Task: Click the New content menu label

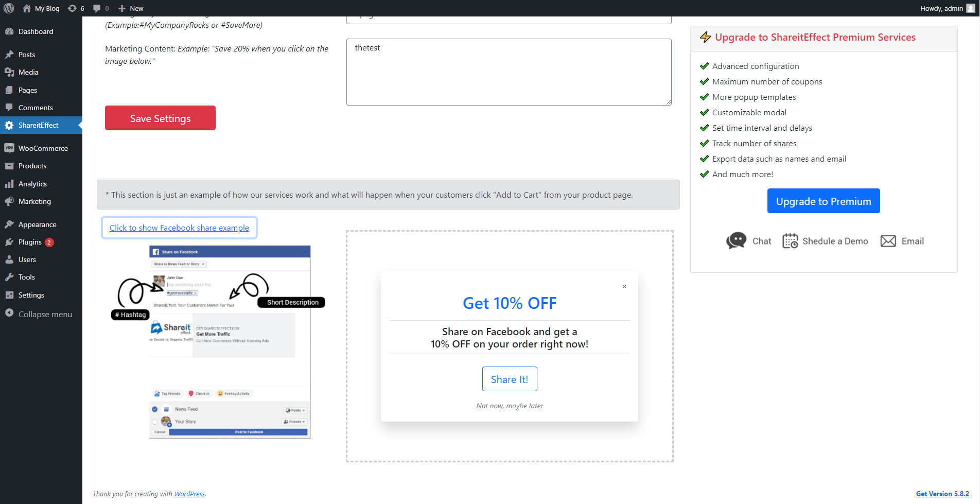Action: pyautogui.click(x=136, y=8)
